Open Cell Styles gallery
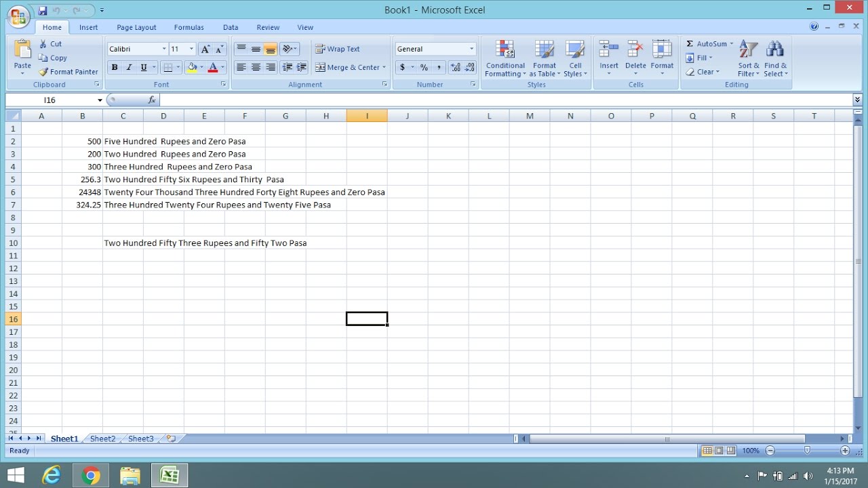 tap(575, 58)
